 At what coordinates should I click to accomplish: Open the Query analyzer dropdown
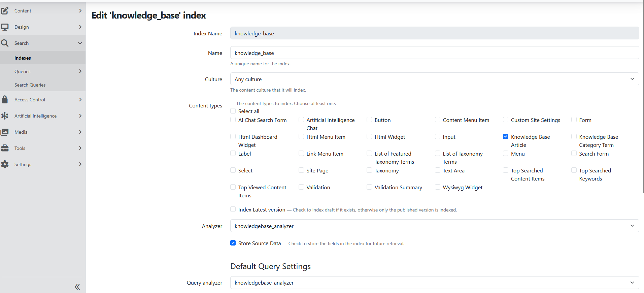point(435,283)
